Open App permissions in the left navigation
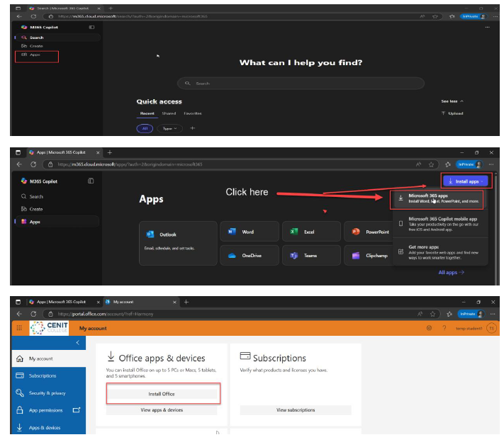The image size is (504, 447). pyautogui.click(x=49, y=410)
